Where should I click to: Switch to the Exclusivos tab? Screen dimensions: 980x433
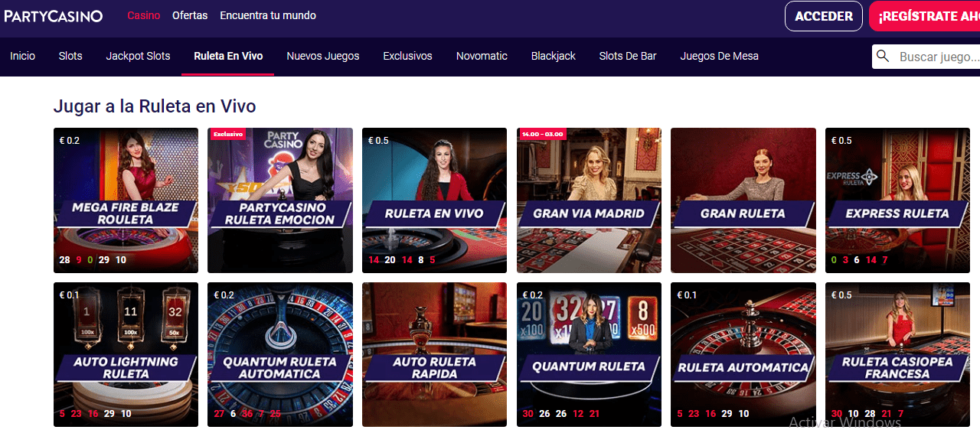(x=407, y=56)
